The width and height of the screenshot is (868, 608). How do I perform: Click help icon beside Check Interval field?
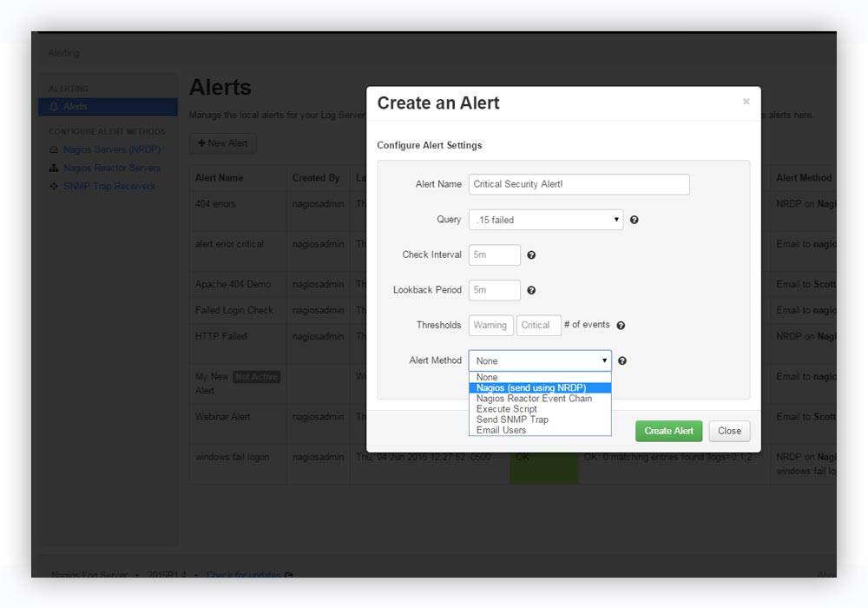coord(531,255)
